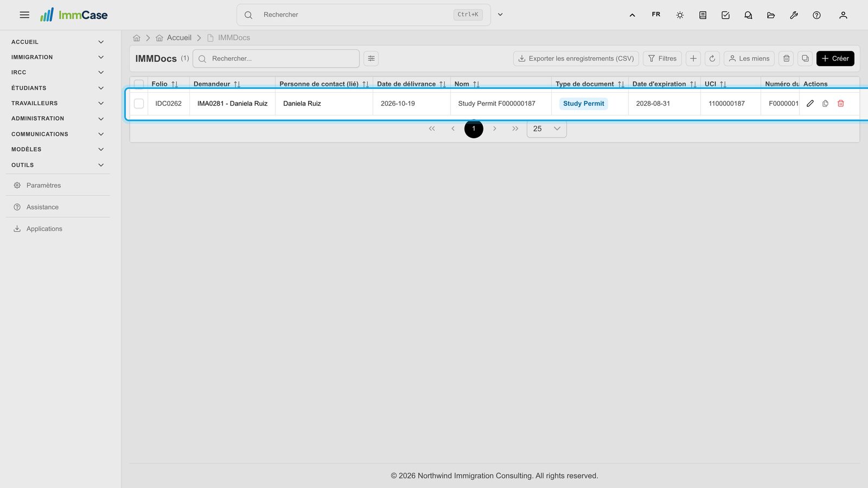Expand the search bar dropdown arrow
868x488 pixels.
(500, 15)
